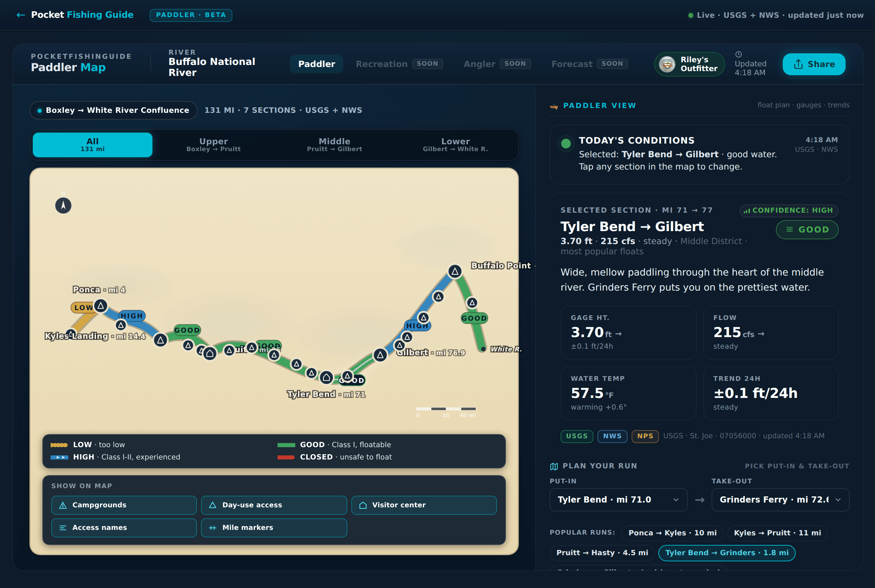Toggle Mile markers on the map
Screen dimensions: 875x588
click(x=274, y=527)
